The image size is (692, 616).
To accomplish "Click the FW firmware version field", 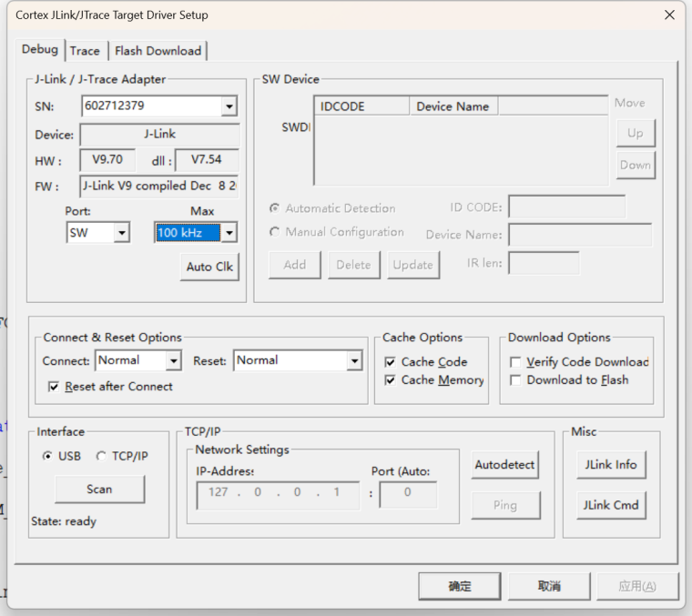I will pos(159,187).
